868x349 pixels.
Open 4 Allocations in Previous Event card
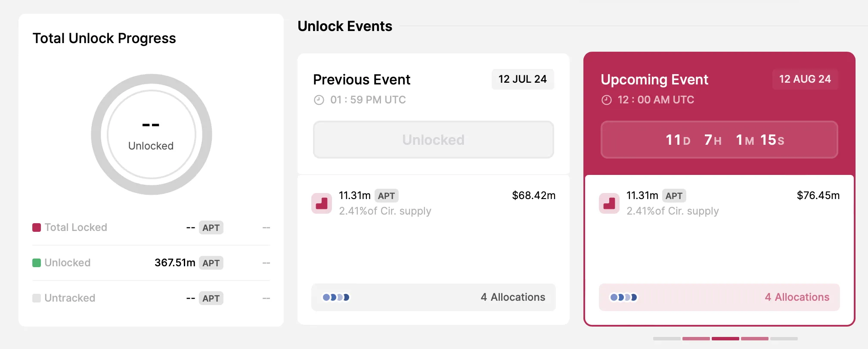pyautogui.click(x=512, y=297)
